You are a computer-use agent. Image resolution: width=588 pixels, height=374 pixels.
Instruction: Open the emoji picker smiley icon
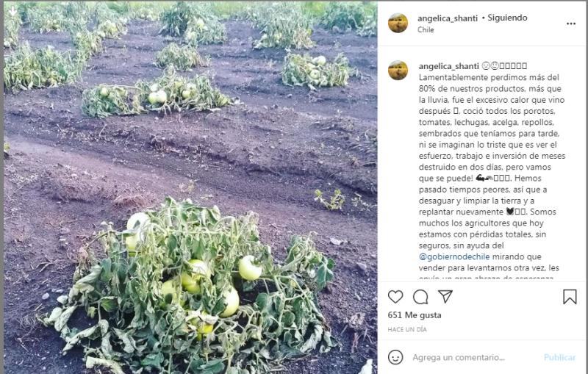[395, 357]
